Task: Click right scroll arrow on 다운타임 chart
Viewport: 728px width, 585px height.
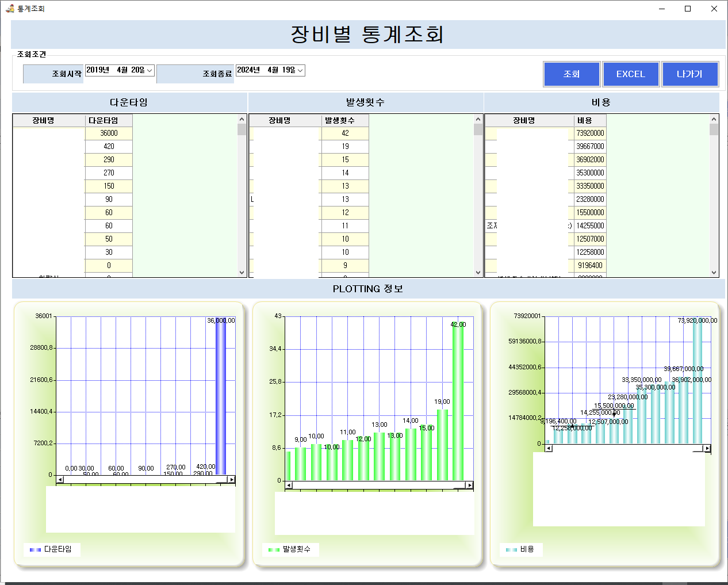Action: click(231, 479)
